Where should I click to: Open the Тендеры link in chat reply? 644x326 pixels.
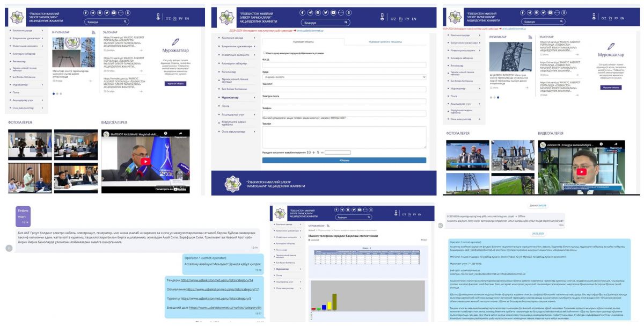[x=217, y=280]
